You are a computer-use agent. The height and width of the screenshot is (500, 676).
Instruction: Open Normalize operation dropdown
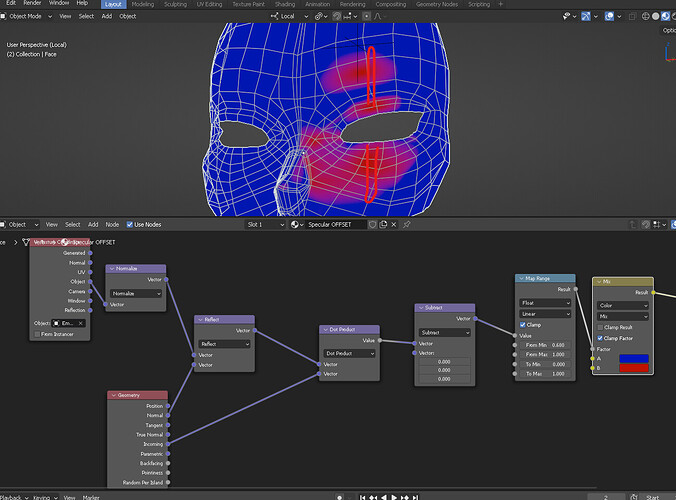click(x=136, y=293)
